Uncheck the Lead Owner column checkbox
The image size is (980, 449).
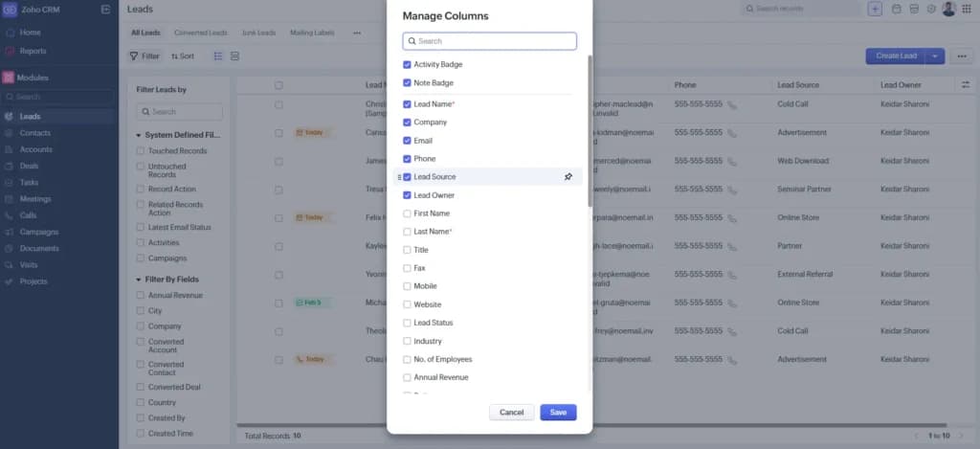click(x=407, y=195)
